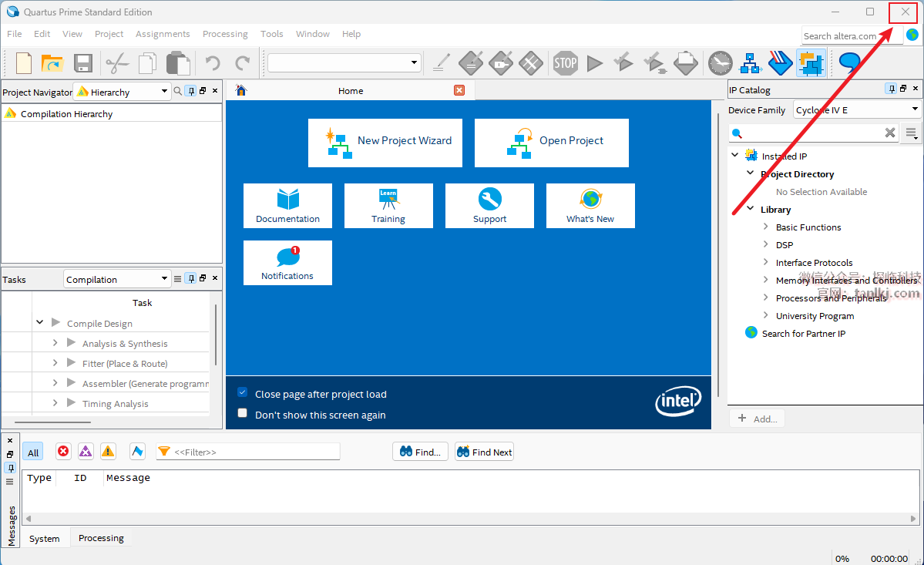Switch to the Processing messages tab
This screenshot has width=924, height=565.
101,538
